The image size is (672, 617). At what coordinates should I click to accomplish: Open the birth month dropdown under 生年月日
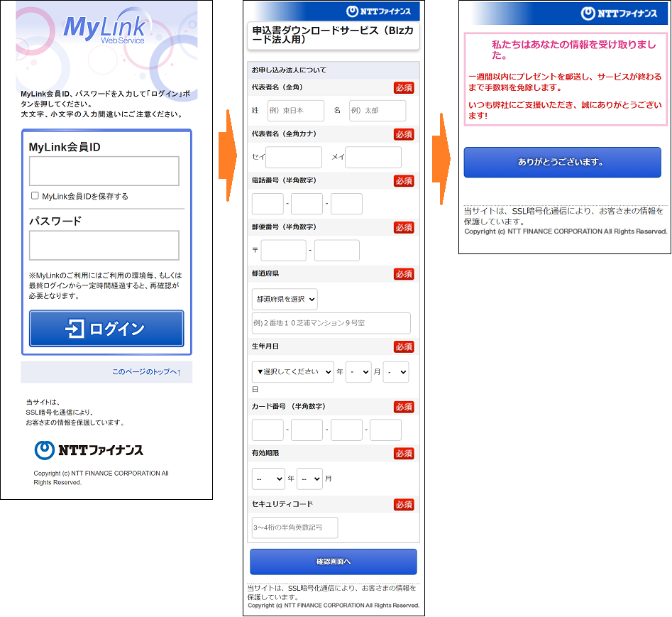(x=358, y=371)
